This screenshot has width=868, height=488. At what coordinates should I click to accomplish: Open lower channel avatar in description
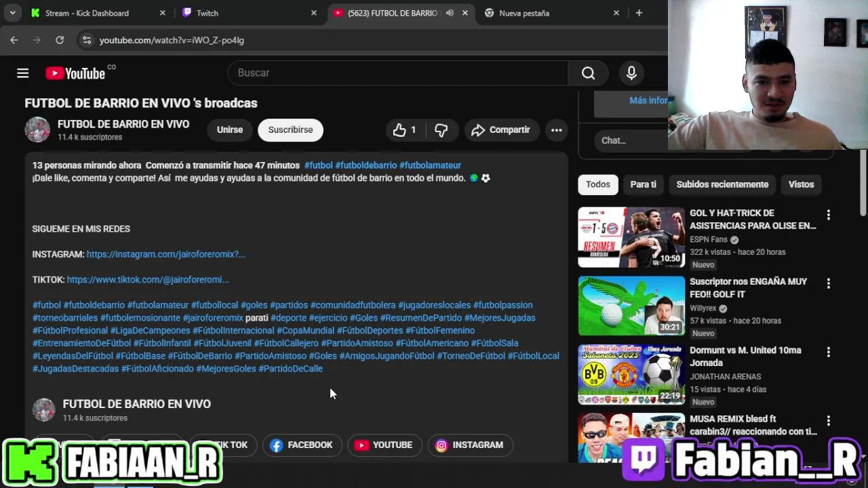tap(44, 410)
